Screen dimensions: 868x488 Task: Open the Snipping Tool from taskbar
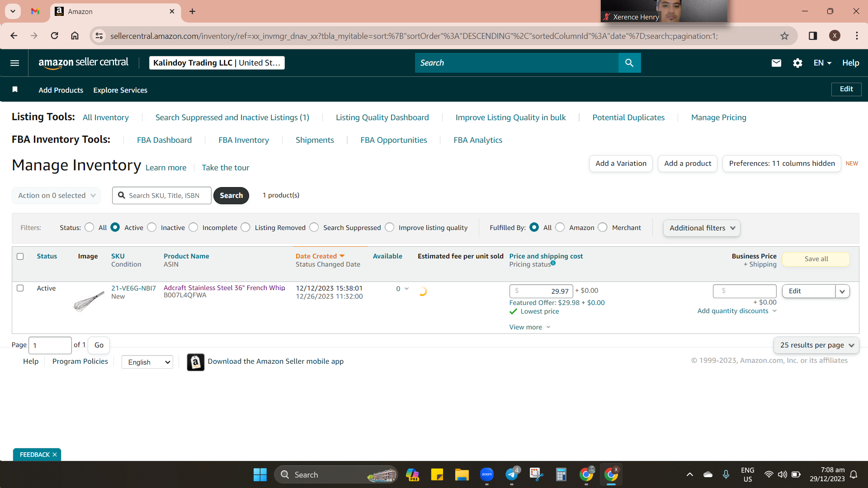(x=536, y=474)
